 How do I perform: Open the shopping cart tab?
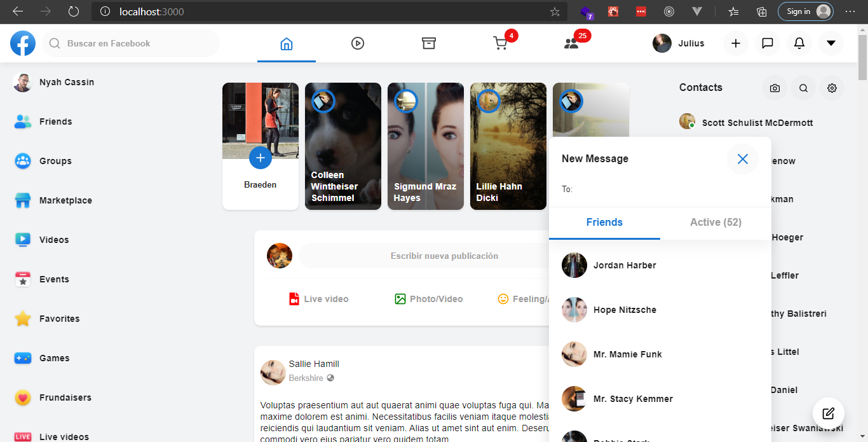pos(500,43)
